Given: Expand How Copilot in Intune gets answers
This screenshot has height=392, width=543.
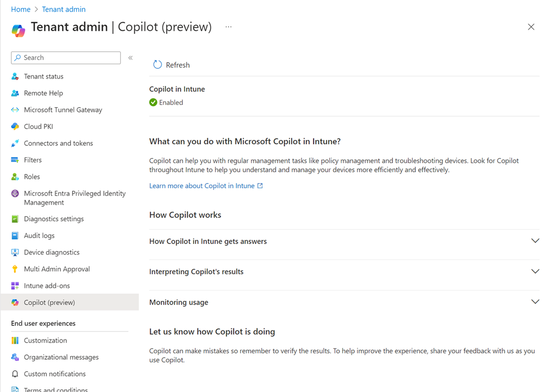Looking at the screenshot, I should click(x=535, y=241).
